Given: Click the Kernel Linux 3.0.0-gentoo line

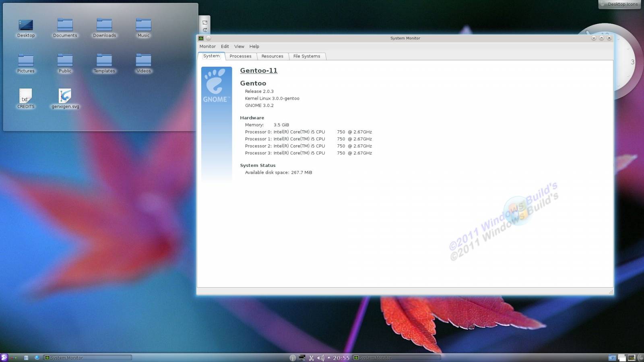Looking at the screenshot, I should [272, 99].
